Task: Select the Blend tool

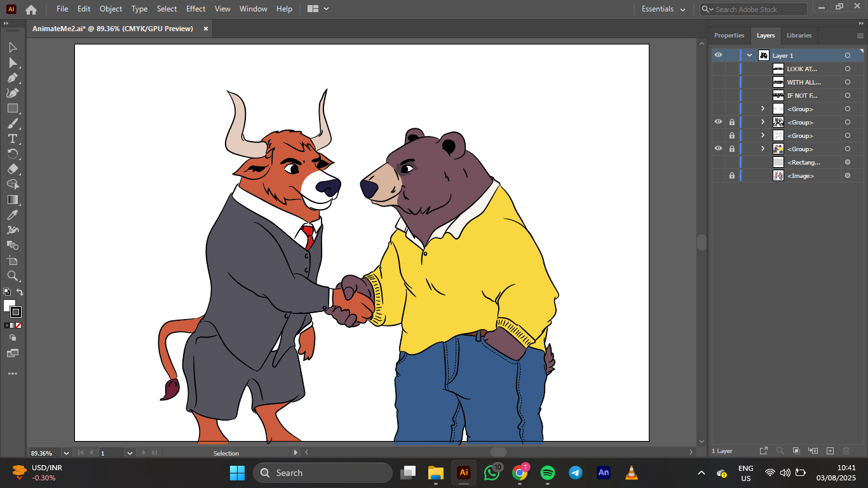Action: (x=13, y=245)
